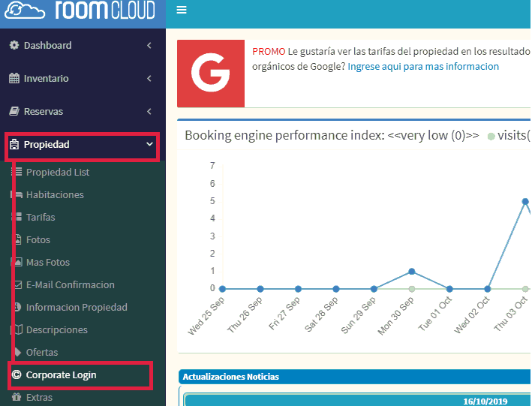Click the Thu 03 Oct data point
The width and height of the screenshot is (532, 409).
(x=525, y=201)
